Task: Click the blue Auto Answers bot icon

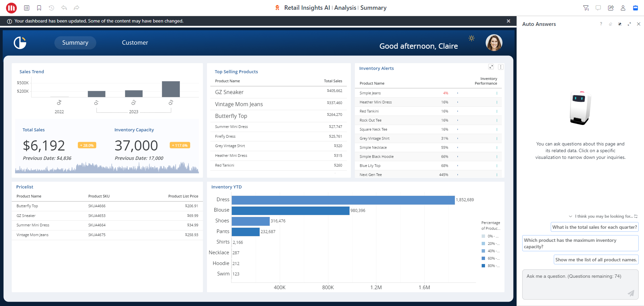Action: click(x=635, y=8)
